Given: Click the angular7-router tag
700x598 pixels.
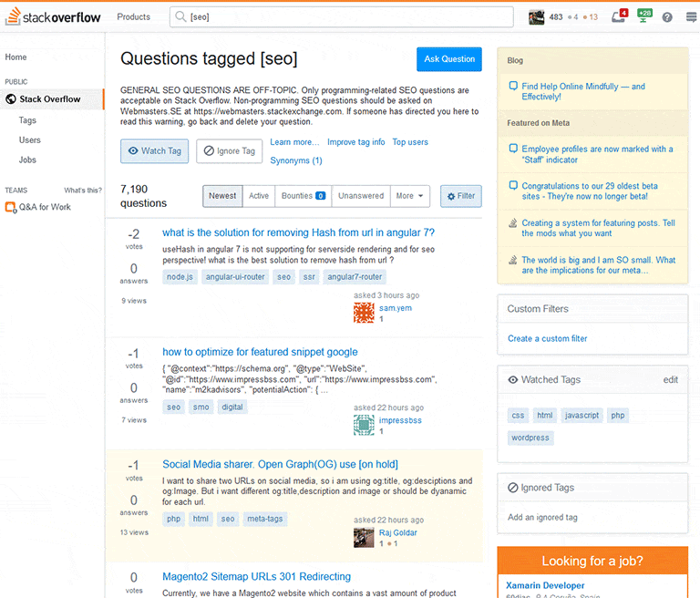Looking at the screenshot, I should pos(355,277).
